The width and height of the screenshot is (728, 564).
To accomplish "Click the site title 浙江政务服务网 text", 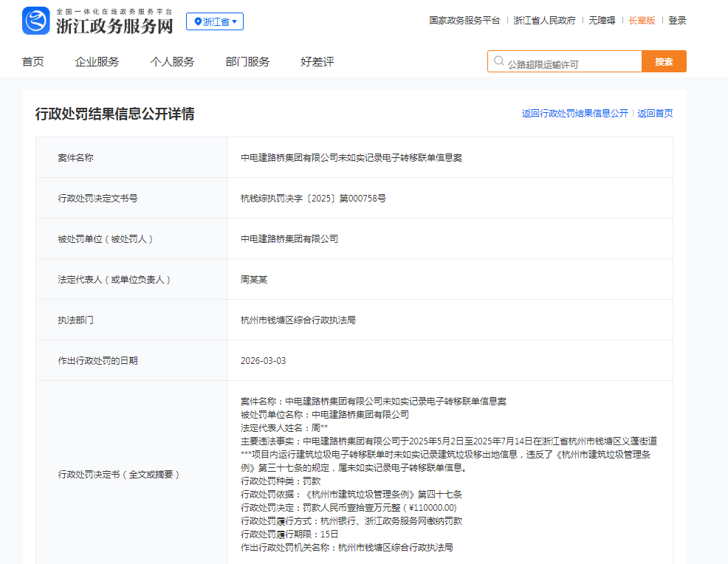I will tap(114, 26).
